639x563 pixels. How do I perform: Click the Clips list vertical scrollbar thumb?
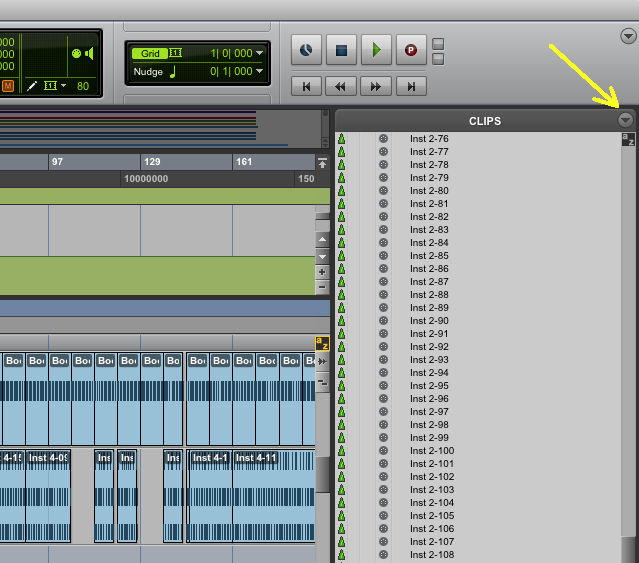click(x=628, y=550)
